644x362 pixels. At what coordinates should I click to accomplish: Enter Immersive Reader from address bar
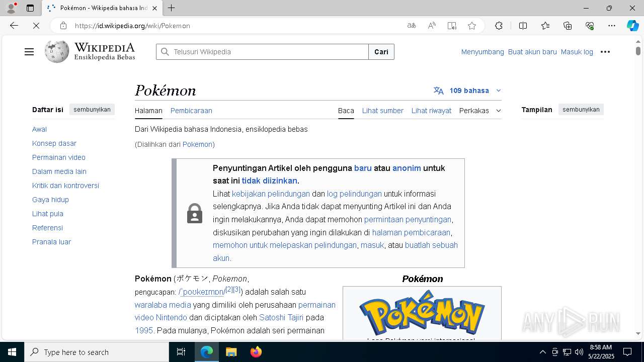[x=452, y=26]
